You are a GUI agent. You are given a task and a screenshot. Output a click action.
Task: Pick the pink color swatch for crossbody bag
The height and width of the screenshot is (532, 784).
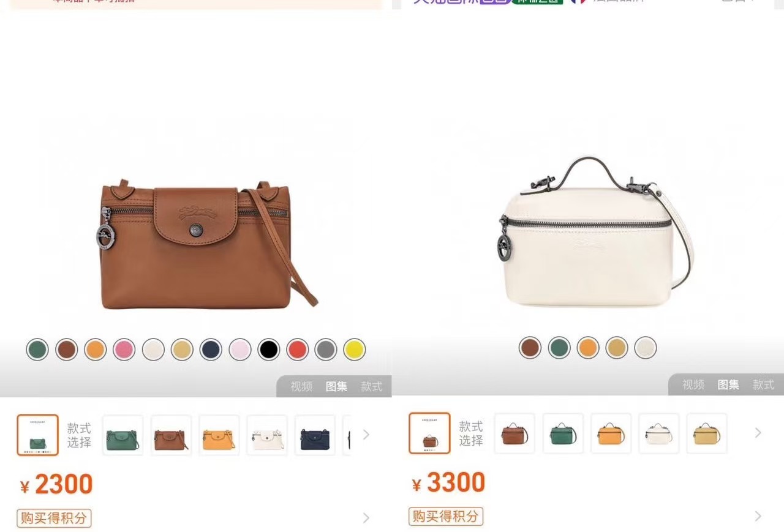click(124, 350)
